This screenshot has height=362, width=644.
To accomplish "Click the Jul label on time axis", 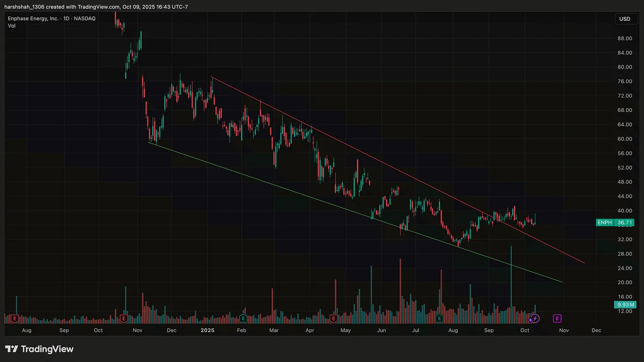I will click(415, 330).
